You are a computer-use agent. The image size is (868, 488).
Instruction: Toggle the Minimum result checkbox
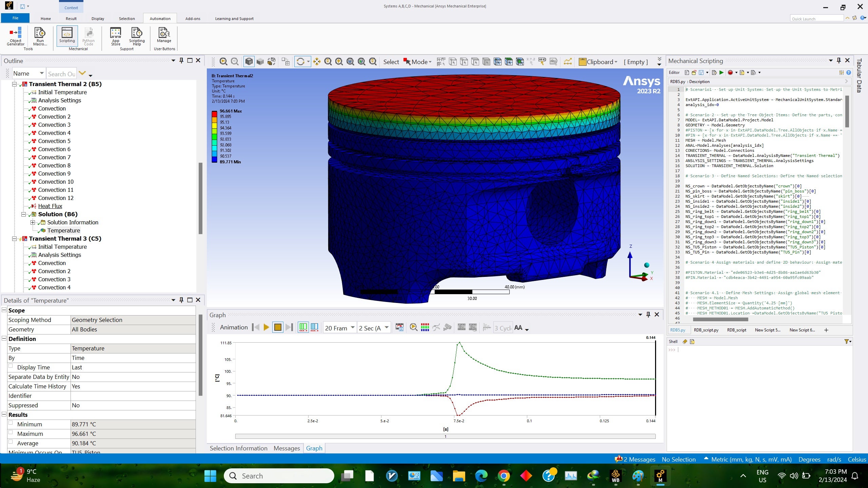[x=11, y=423]
